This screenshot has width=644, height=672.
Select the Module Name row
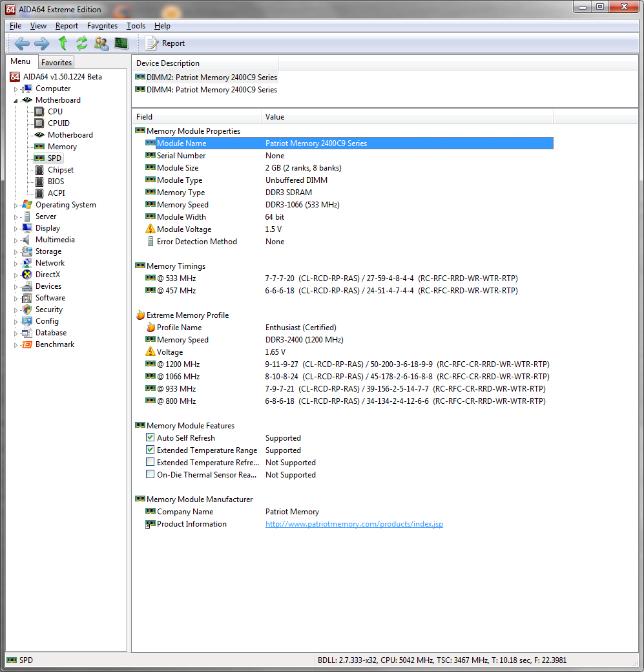point(349,143)
